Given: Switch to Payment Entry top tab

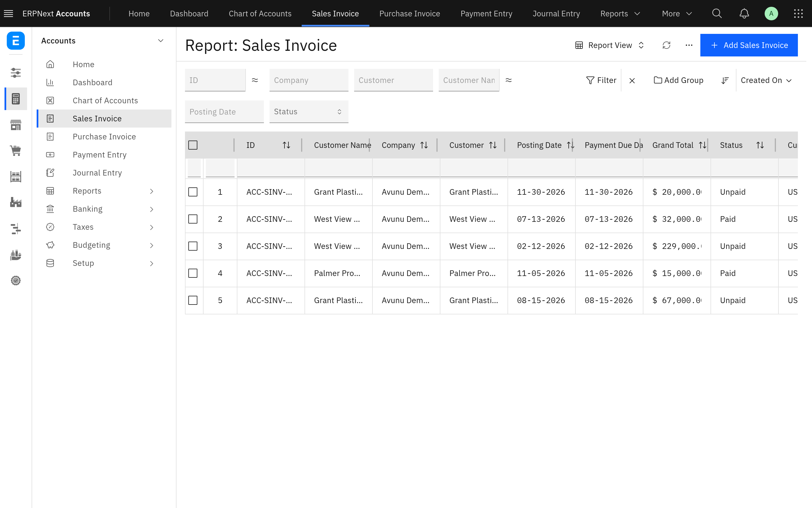Looking at the screenshot, I should pos(486,14).
